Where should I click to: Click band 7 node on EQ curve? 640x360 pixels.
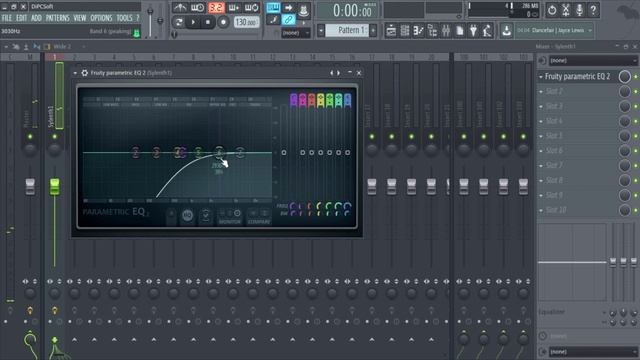240,152
